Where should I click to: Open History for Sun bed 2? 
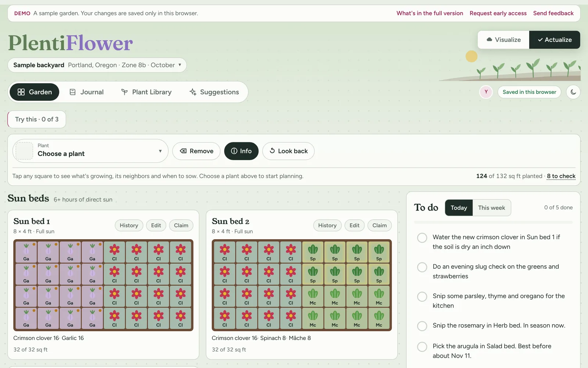click(x=327, y=226)
